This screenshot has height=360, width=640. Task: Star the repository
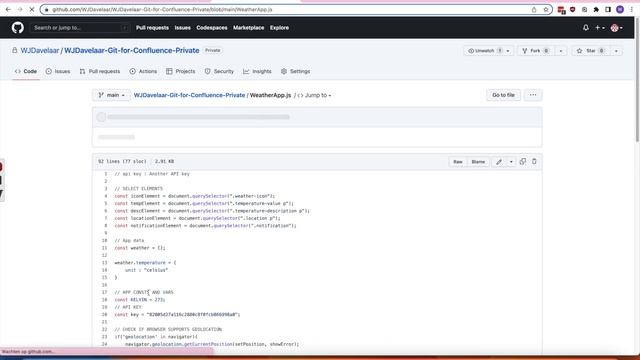pyautogui.click(x=590, y=51)
